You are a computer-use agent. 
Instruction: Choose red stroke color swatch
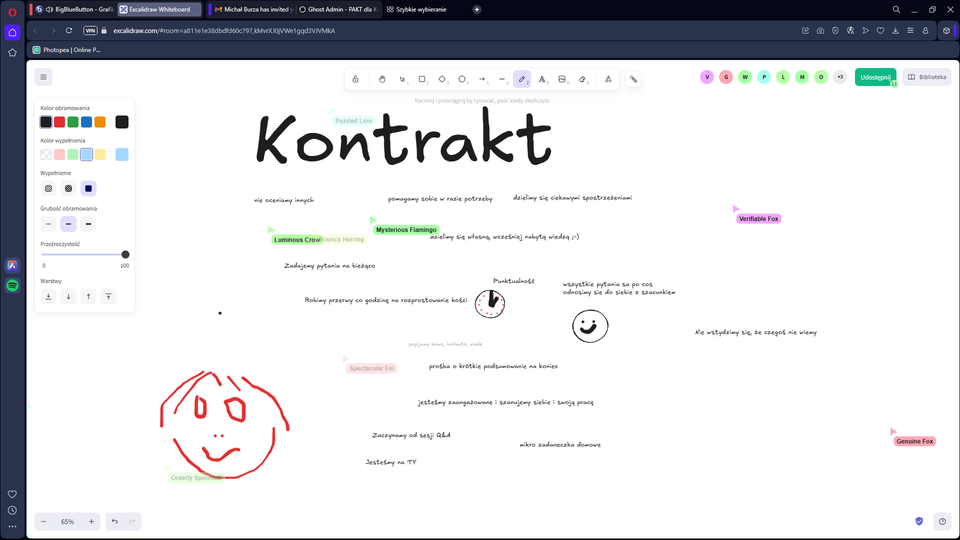tap(59, 122)
